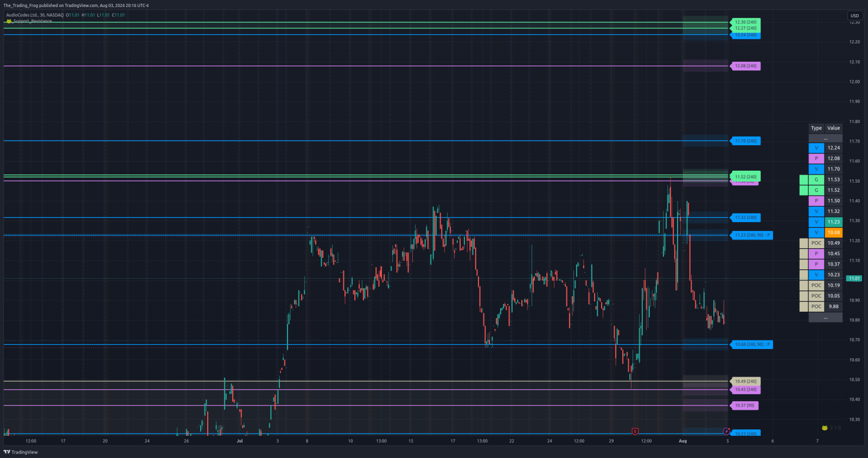The width and height of the screenshot is (868, 458).
Task: Click the POC type cell for 10.19
Action: (816, 286)
